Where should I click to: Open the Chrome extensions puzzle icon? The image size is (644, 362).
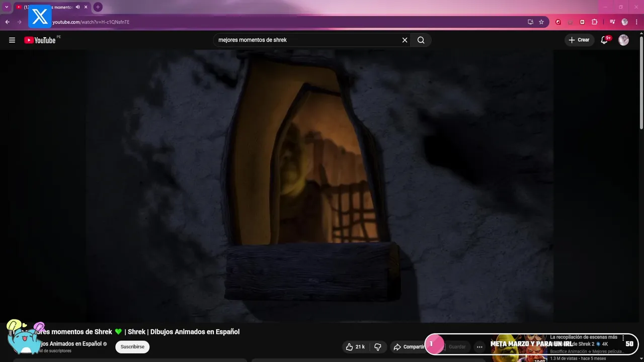click(x=595, y=22)
